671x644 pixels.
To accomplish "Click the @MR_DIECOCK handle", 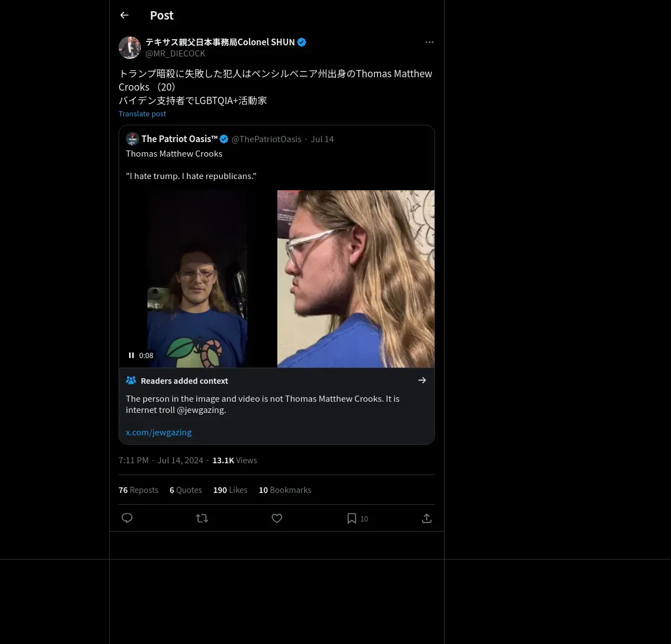I will (175, 53).
